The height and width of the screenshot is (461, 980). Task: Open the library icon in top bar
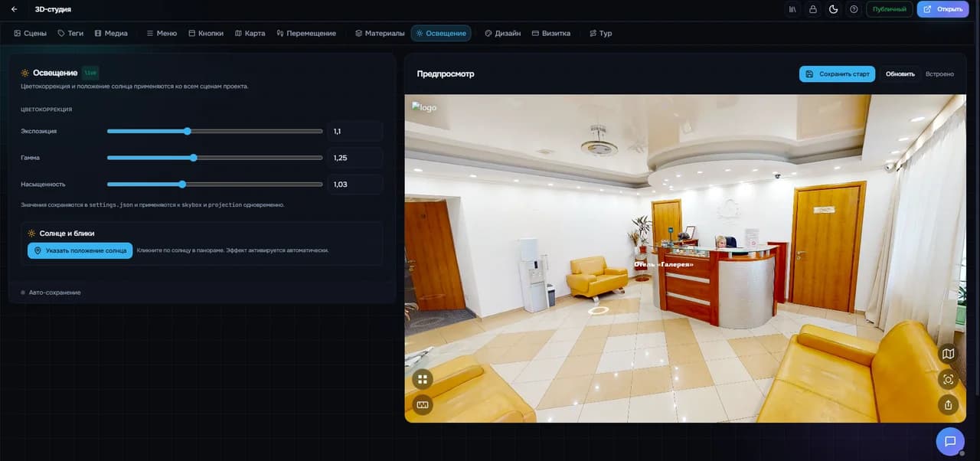(x=792, y=9)
